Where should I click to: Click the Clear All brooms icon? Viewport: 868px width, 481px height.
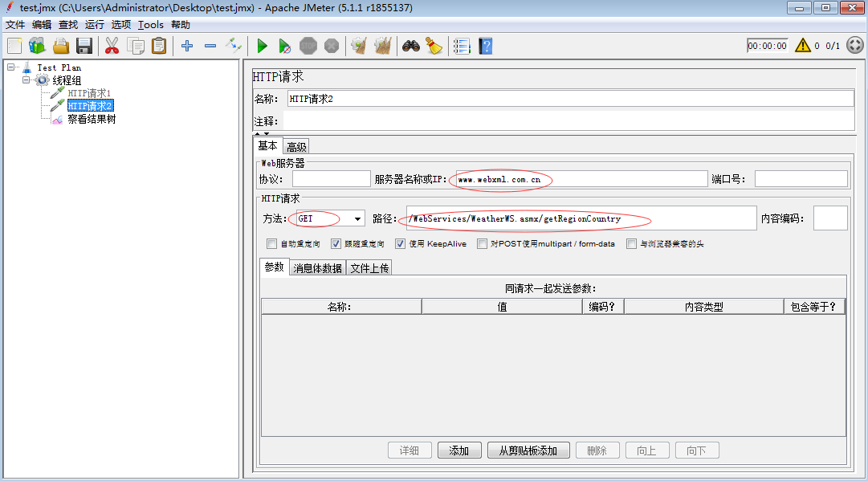pos(382,46)
